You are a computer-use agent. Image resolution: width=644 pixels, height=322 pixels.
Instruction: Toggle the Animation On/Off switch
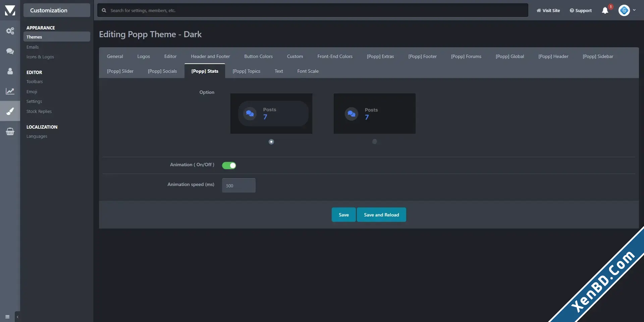(x=229, y=166)
